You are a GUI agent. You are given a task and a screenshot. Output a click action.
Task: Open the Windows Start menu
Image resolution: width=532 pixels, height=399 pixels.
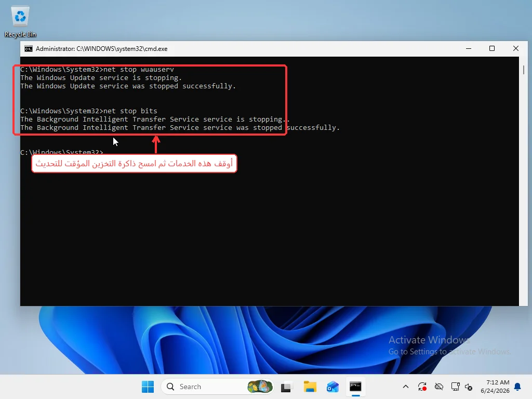point(148,387)
